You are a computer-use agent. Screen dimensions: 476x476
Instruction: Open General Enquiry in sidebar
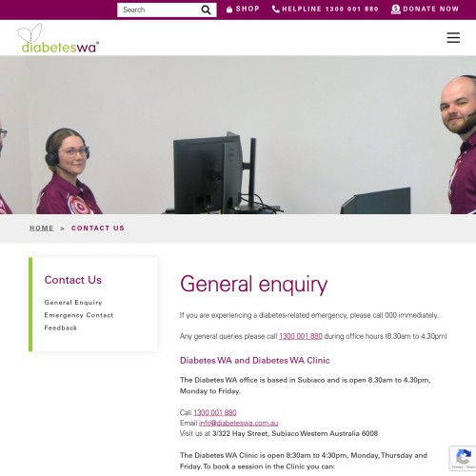(x=73, y=303)
